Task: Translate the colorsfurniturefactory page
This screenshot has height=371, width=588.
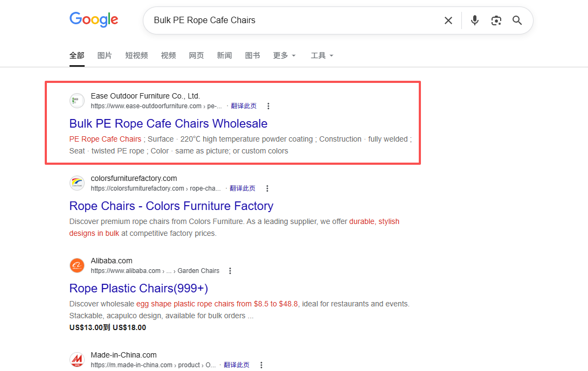Action: point(243,188)
